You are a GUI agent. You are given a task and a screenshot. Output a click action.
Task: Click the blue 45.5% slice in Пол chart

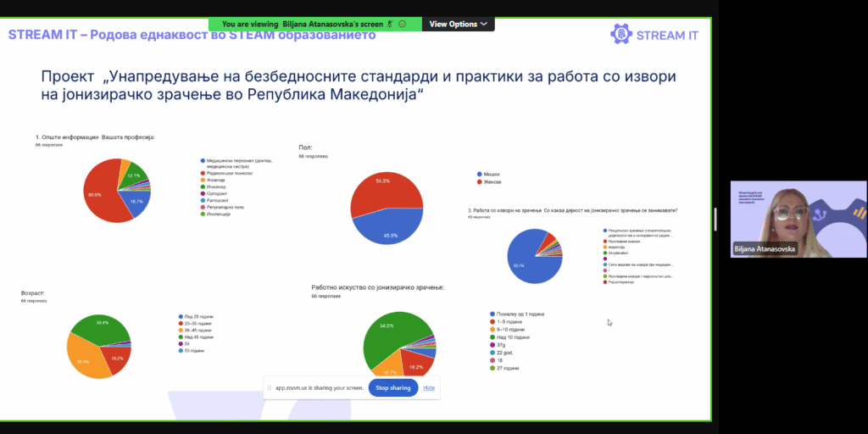(x=391, y=225)
